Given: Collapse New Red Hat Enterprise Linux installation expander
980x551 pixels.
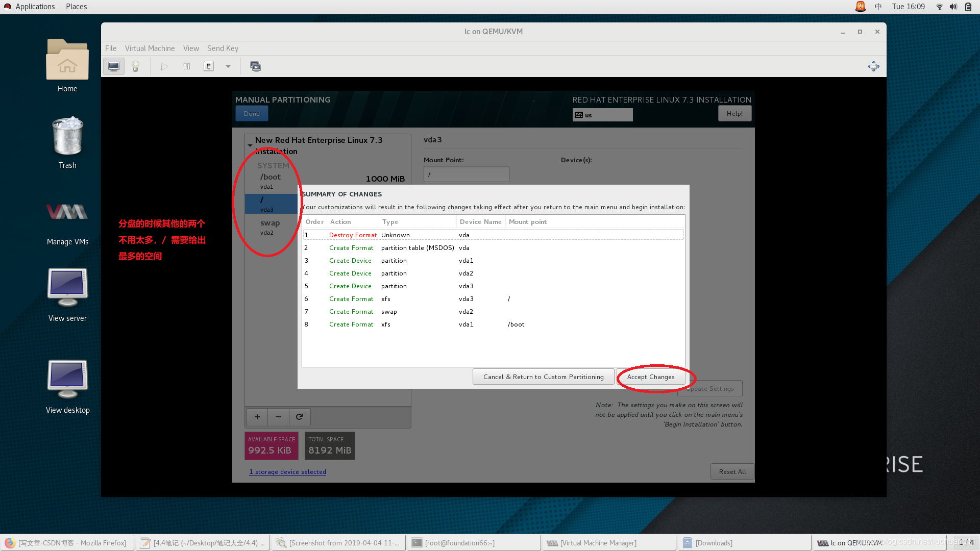Looking at the screenshot, I should tap(250, 145).
